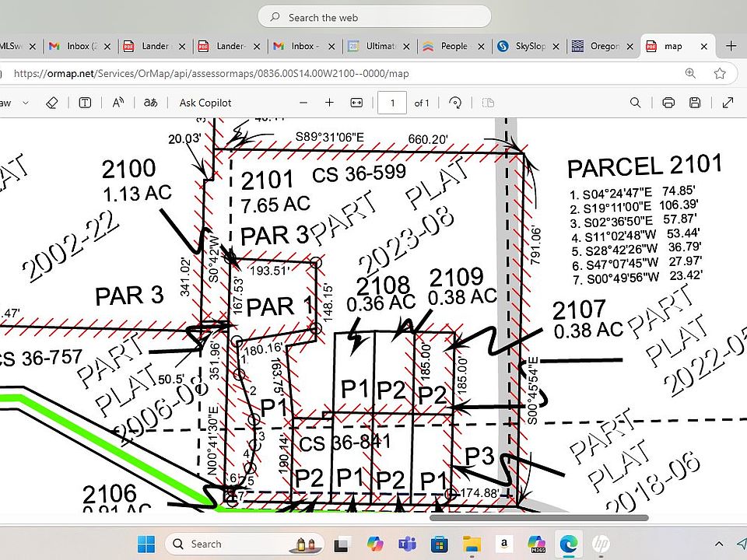Image resolution: width=747 pixels, height=560 pixels.
Task: Open Microsoft Store from taskbar
Action: click(439, 544)
